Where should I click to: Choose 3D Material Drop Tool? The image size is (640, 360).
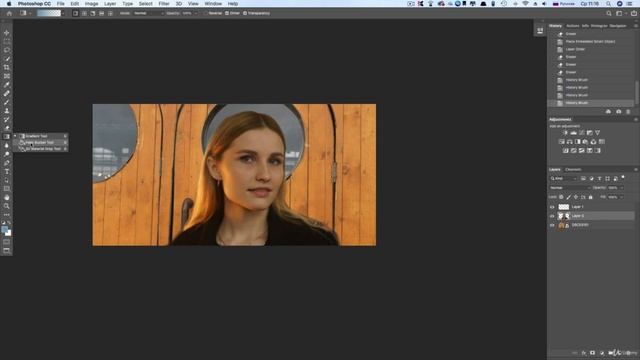coord(40,149)
